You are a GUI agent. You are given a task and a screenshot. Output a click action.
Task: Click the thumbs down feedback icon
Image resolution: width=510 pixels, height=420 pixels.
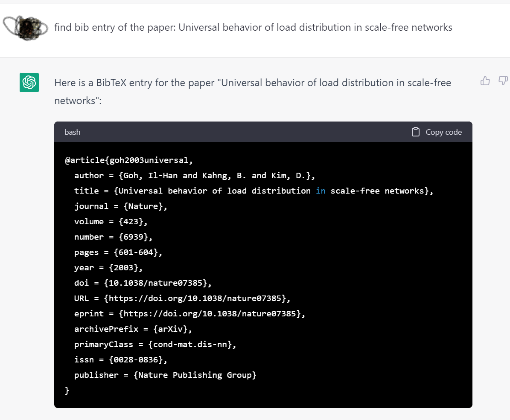[x=503, y=81]
